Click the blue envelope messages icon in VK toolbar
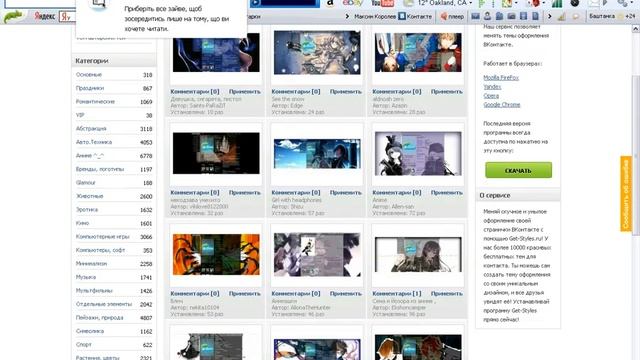Image resolution: width=640 pixels, height=360 pixels. [475, 16]
